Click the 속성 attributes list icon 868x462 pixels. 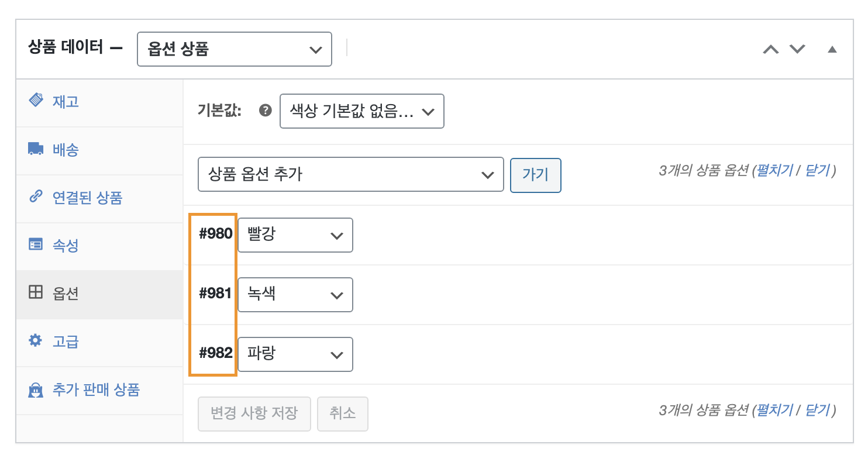click(36, 245)
